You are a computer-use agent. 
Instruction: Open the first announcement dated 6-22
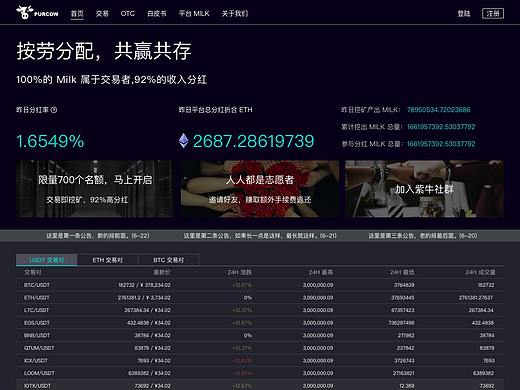tap(98, 236)
